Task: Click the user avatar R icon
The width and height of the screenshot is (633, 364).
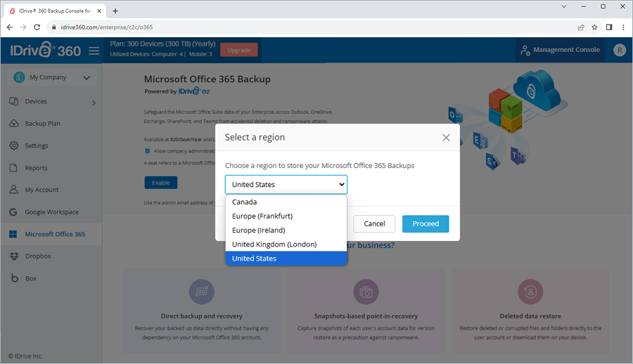Action: 619,50
